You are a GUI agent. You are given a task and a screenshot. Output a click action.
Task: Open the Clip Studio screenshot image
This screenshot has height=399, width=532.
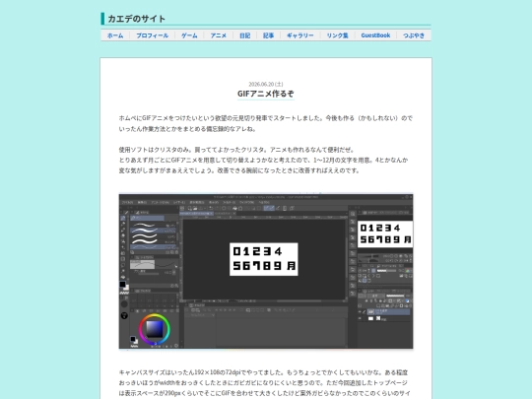point(266,271)
